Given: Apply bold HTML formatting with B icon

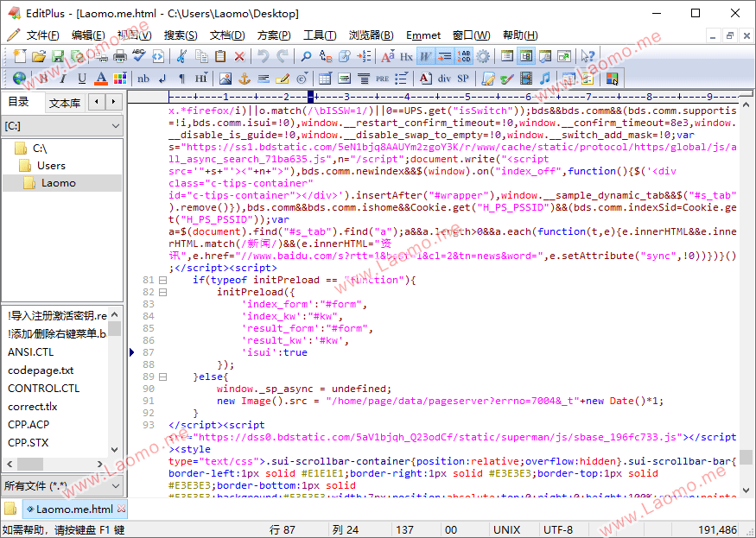Looking at the screenshot, I should pos(43,78).
